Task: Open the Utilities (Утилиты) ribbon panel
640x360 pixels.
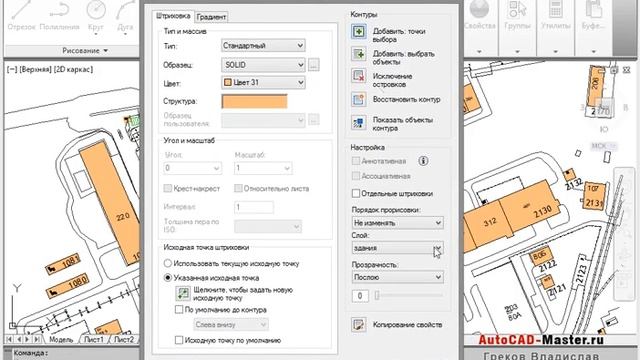Action: tap(556, 27)
